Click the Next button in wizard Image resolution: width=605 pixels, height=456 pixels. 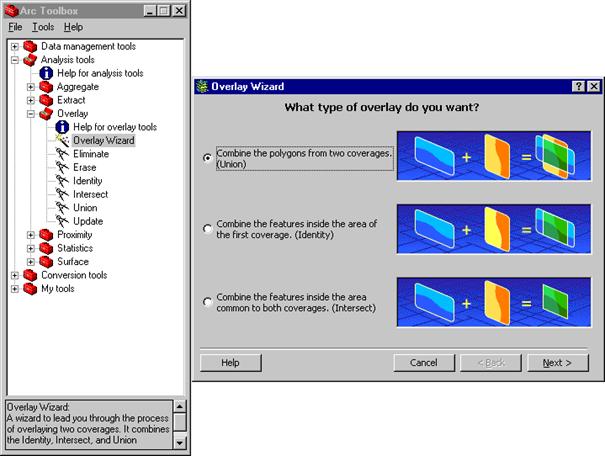point(557,362)
